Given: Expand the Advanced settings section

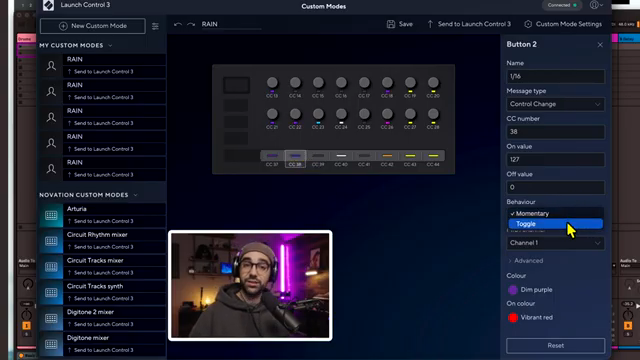Looking at the screenshot, I should [x=526, y=261].
